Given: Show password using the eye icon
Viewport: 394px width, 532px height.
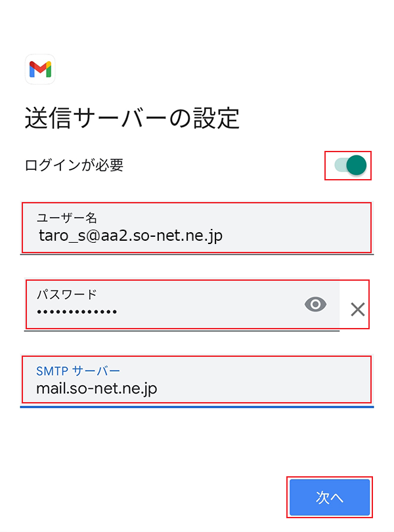Looking at the screenshot, I should pyautogui.click(x=316, y=304).
